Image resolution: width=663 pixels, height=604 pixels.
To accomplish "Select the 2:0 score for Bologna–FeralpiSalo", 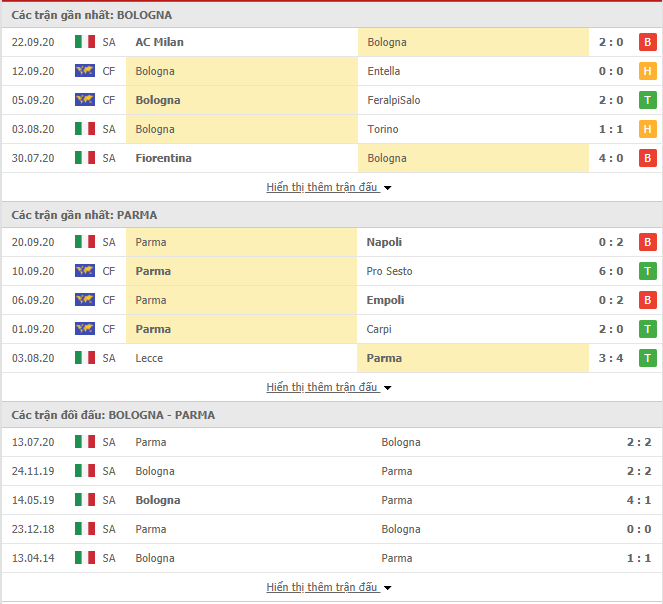I will tap(611, 100).
